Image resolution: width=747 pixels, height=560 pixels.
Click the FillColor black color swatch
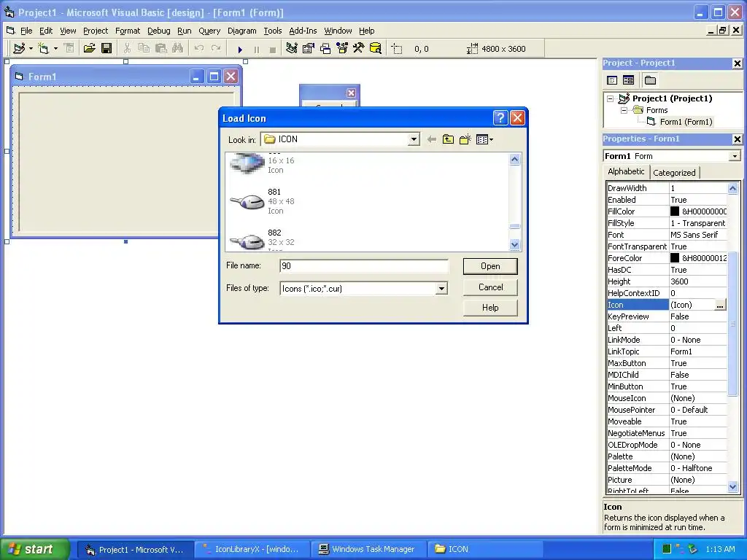pyautogui.click(x=675, y=211)
